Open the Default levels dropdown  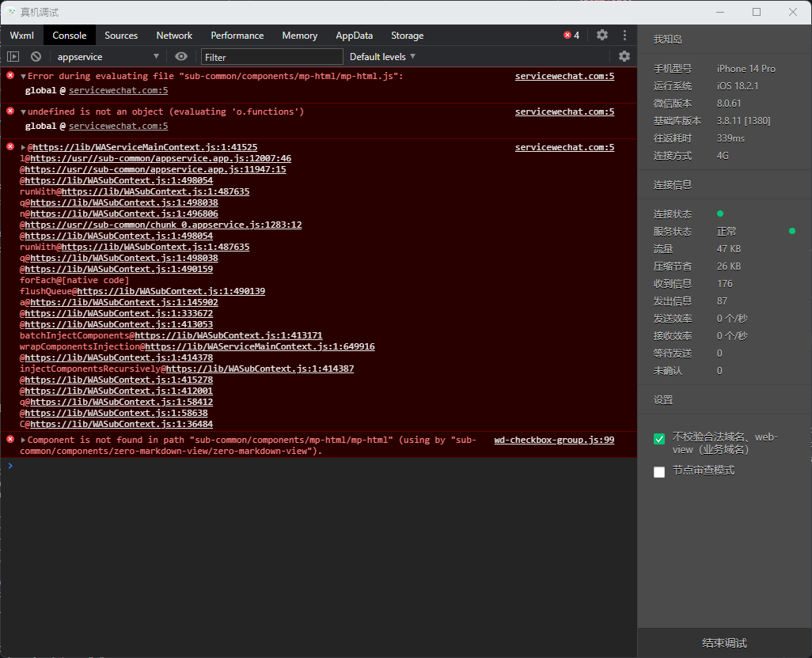tap(382, 56)
